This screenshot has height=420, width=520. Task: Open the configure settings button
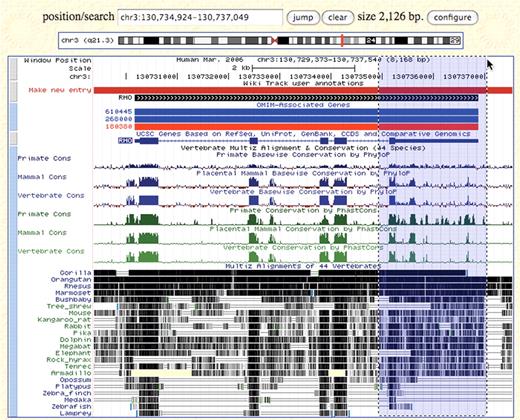pos(452,18)
